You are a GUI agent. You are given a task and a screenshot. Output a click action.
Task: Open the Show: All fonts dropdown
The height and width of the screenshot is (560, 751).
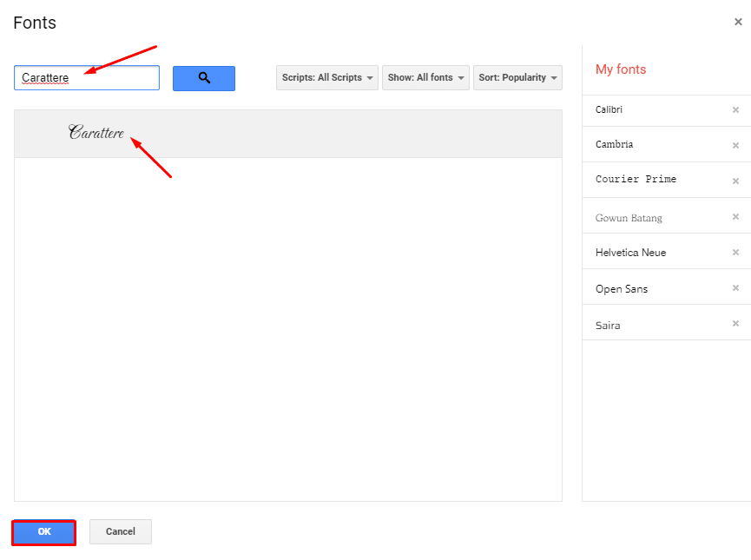(x=425, y=77)
